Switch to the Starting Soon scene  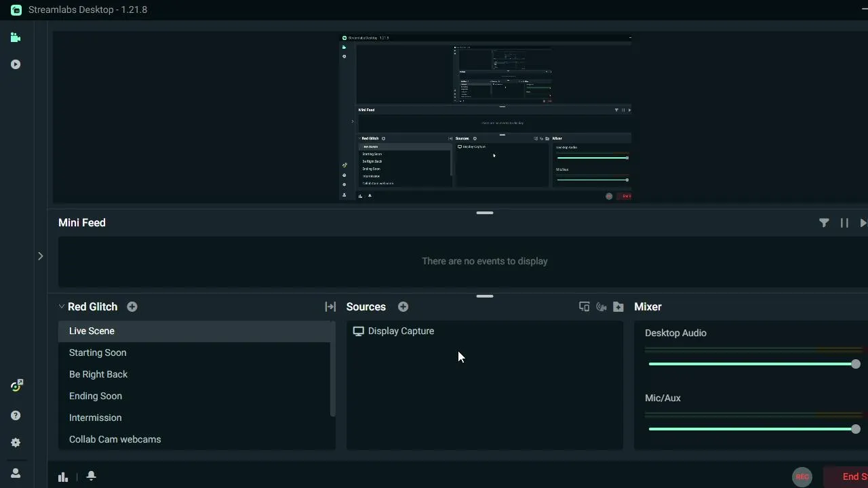tap(194, 353)
